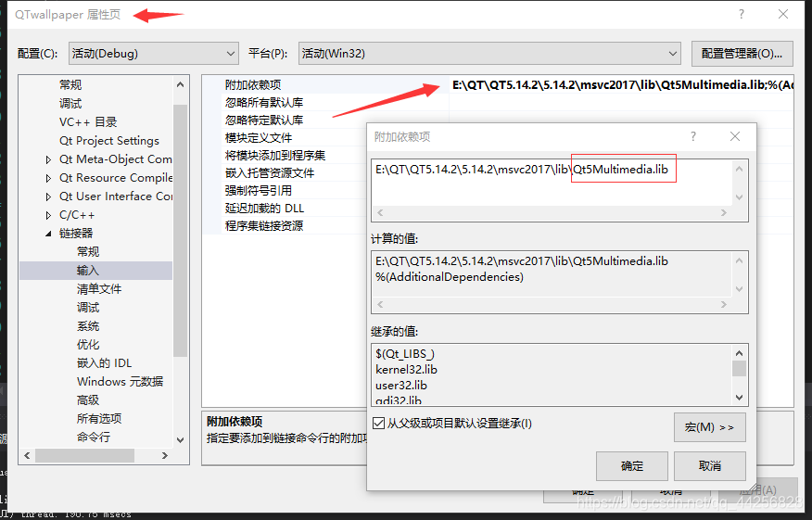Screen dimensions: 812x520
Task: Click the tree's horizontal scrollbar thumb
Action: 84,455
